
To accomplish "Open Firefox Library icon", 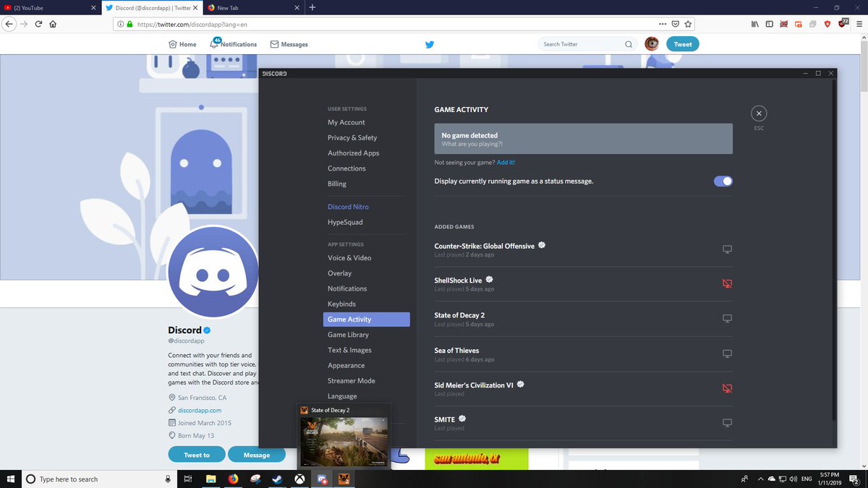I will (x=754, y=24).
